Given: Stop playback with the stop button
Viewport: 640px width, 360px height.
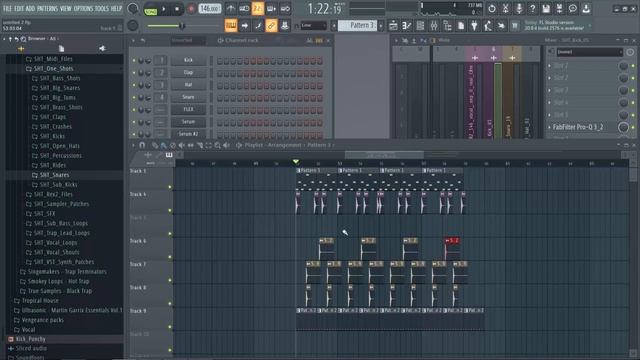Looking at the screenshot, I should [x=177, y=9].
